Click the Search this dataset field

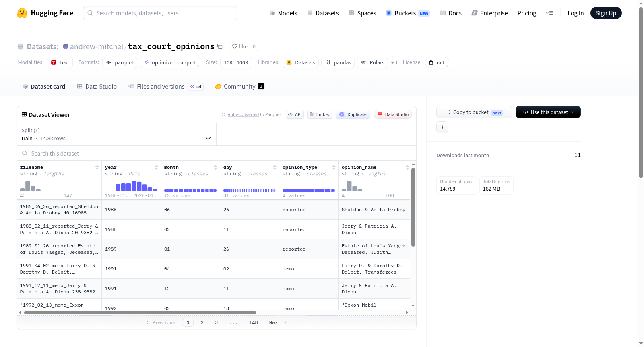217,153
